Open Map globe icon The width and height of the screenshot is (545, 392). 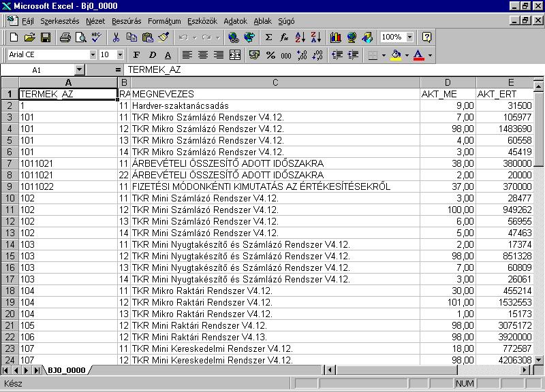click(352, 37)
